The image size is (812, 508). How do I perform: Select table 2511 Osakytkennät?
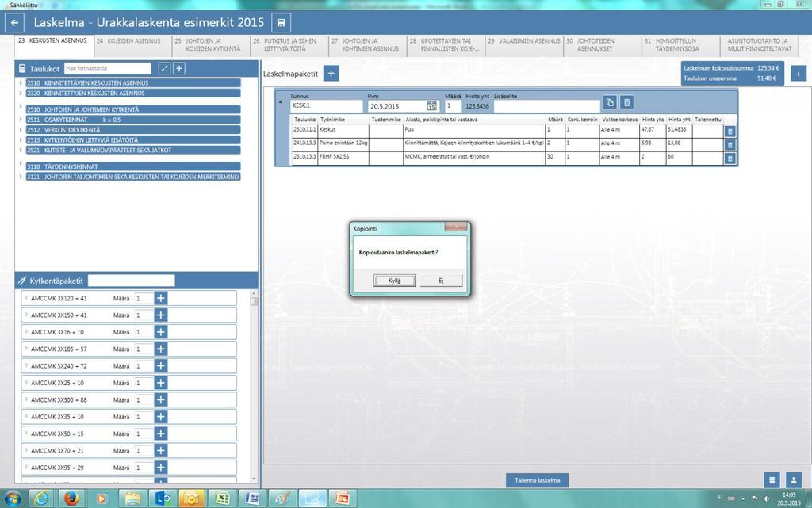133,120
